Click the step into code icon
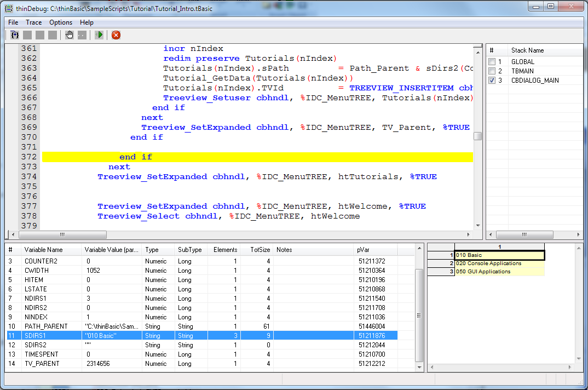588x390 pixels. coord(15,35)
